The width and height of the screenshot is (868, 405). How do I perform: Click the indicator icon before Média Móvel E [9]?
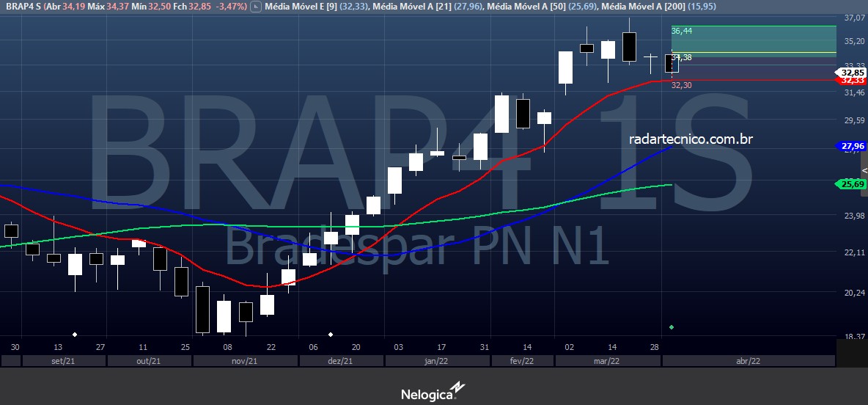[x=254, y=7]
